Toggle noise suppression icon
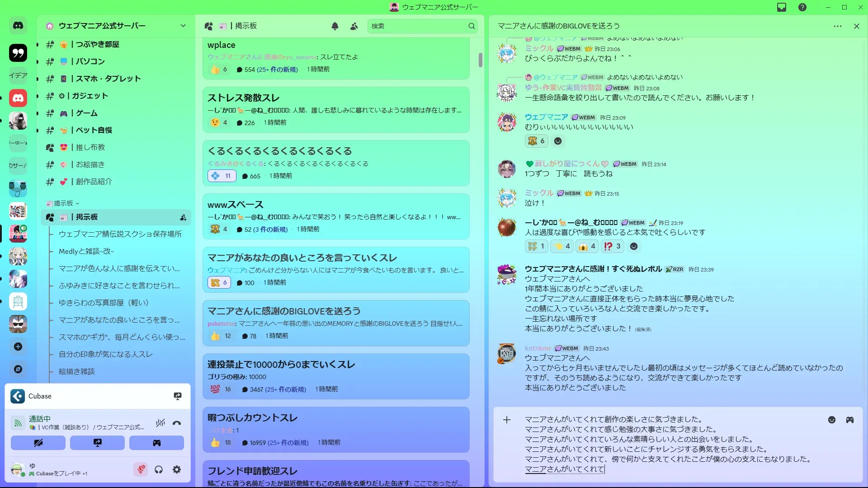868x488 pixels. (160, 423)
